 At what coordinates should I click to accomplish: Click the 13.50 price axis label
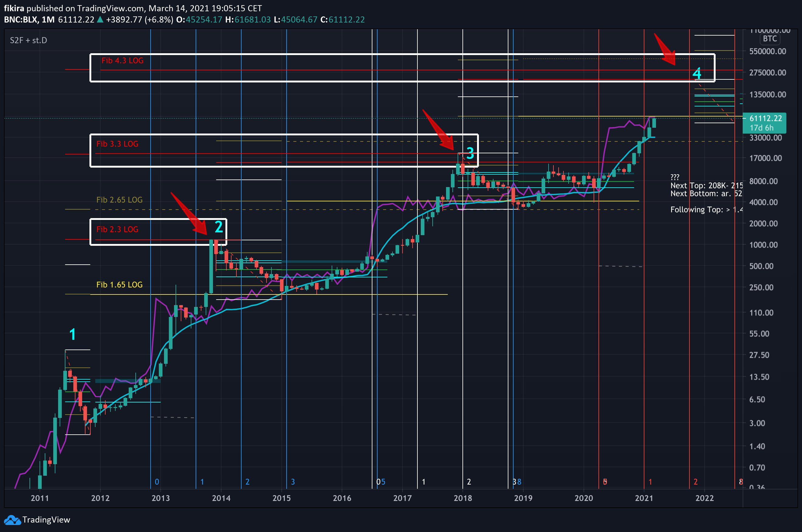point(759,377)
